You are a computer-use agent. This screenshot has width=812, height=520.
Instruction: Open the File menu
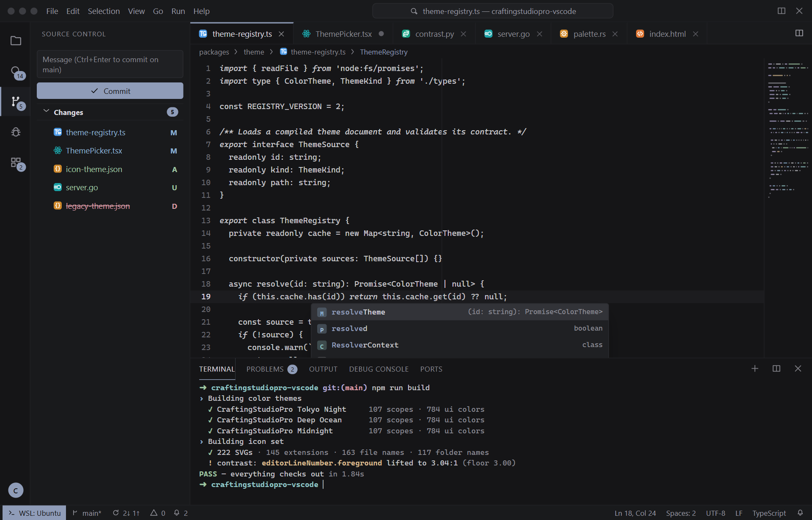click(52, 11)
